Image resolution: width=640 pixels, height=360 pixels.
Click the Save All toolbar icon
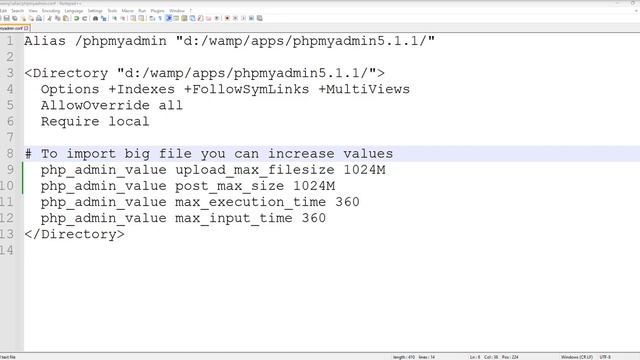coord(15,18)
